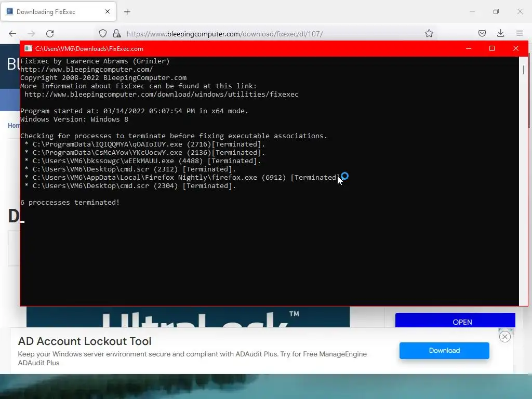Click the OPEN button in the ad
532x399 pixels.
pos(455,321)
